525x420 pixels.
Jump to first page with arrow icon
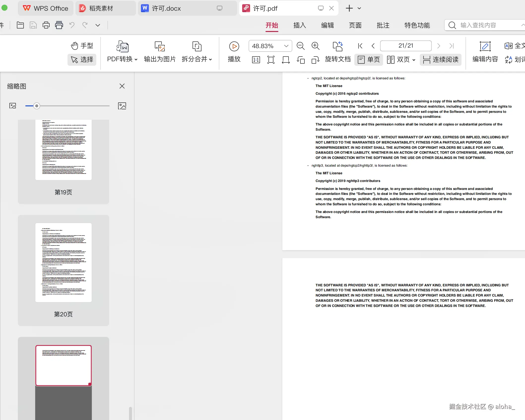pos(360,46)
